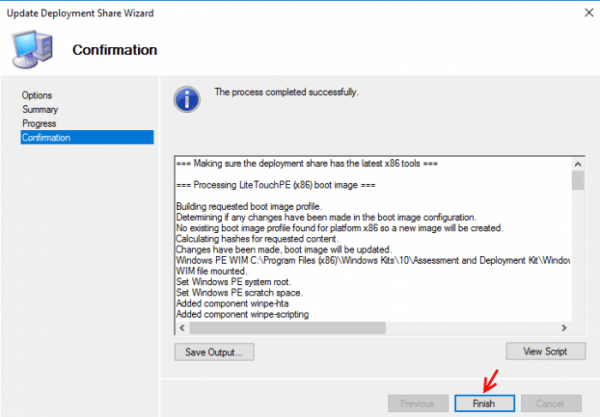Click 'Changes have been made, boot image' line
This screenshot has height=417, width=600.
pyautogui.click(x=284, y=249)
